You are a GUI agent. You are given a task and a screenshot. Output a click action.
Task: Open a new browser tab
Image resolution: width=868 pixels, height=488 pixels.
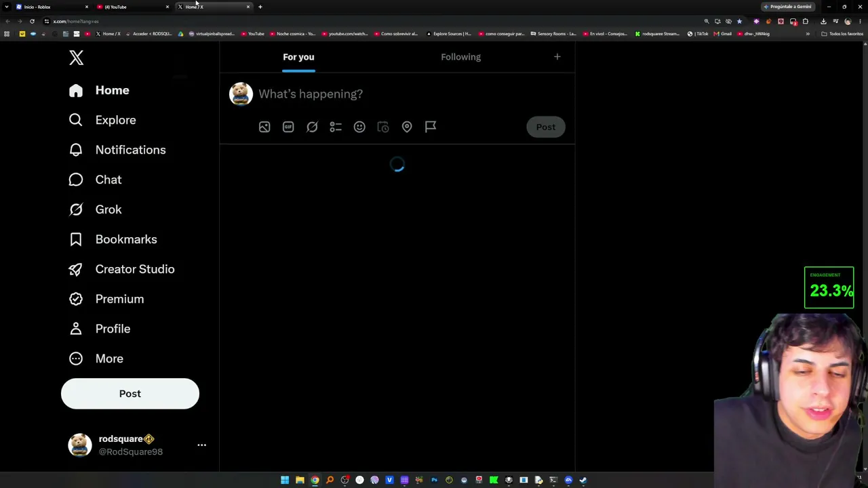pos(260,7)
